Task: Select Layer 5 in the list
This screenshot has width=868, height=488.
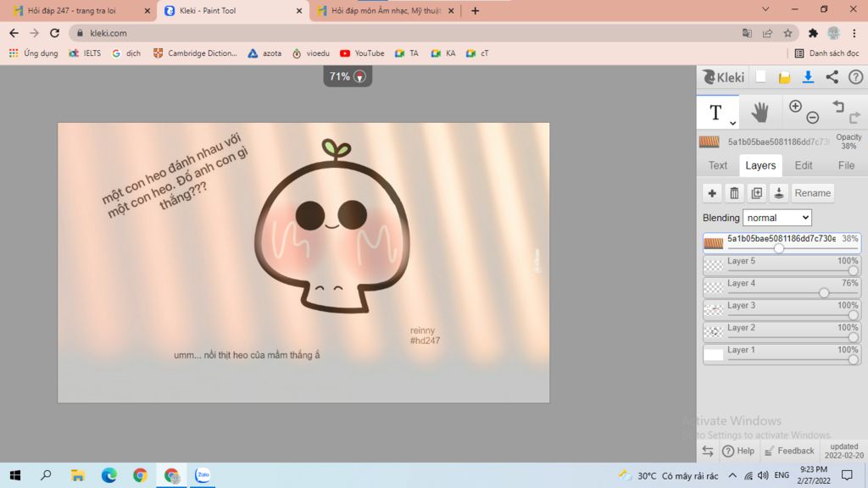Action: [781, 265]
